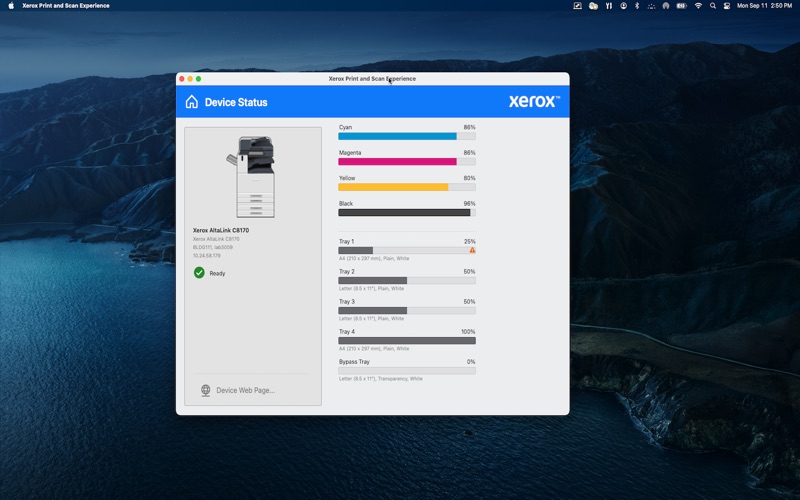Click the Yellow label

tap(347, 178)
